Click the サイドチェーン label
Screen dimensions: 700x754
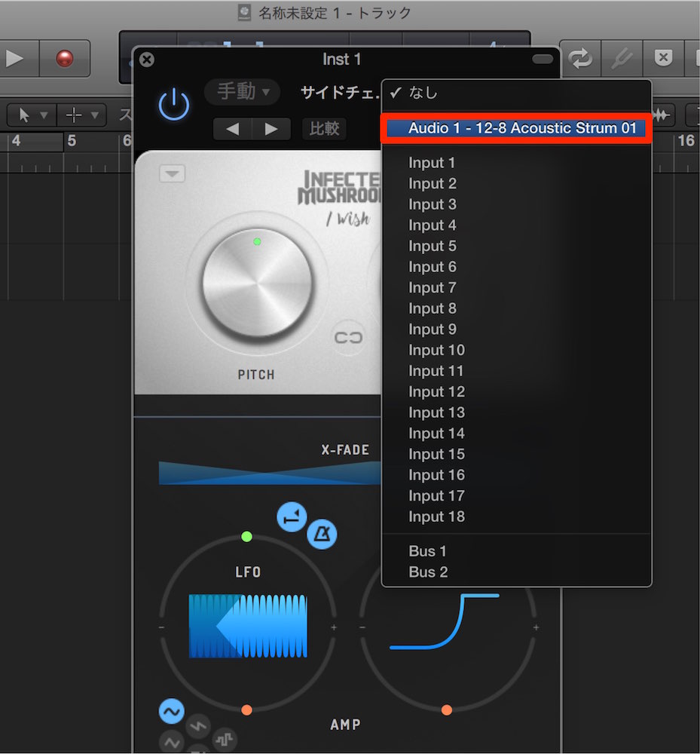click(x=340, y=91)
